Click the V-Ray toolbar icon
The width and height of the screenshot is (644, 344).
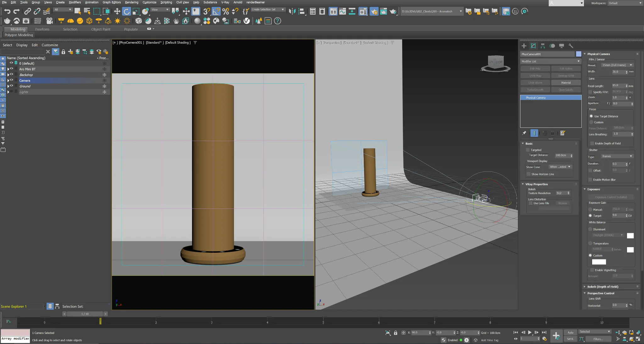(x=247, y=21)
